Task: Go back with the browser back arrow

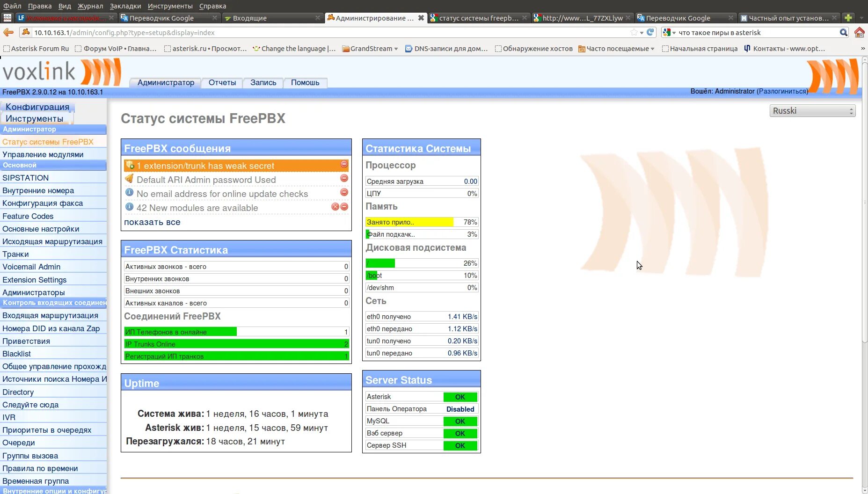Action: (8, 32)
